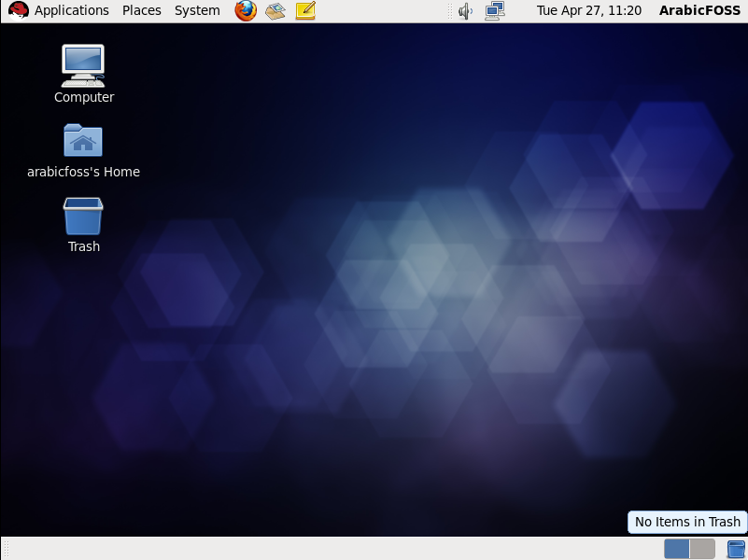The width and height of the screenshot is (748, 560).
Task: Click the No Items in Trash popup
Action: click(x=686, y=522)
